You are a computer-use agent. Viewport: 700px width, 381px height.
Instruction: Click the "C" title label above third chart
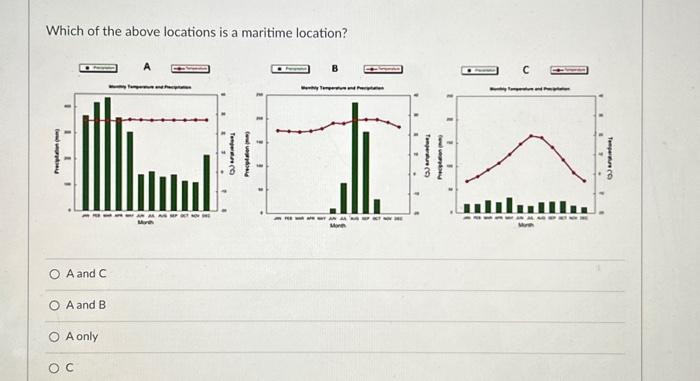[525, 70]
